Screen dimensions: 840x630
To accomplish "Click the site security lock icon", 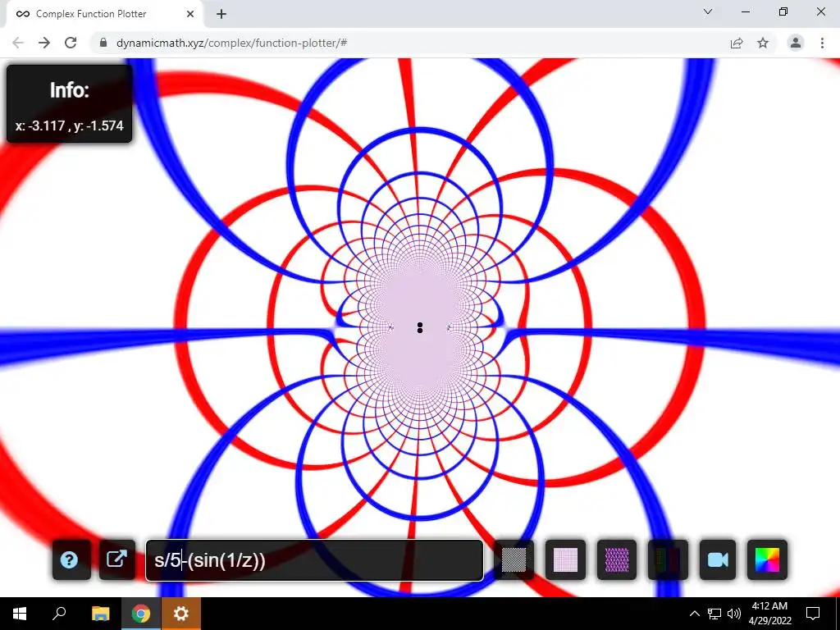I will [x=103, y=43].
